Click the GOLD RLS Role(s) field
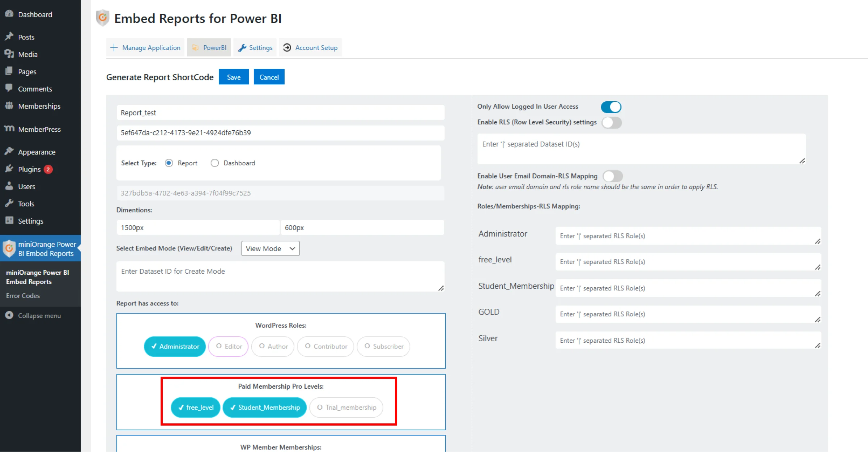 (688, 314)
